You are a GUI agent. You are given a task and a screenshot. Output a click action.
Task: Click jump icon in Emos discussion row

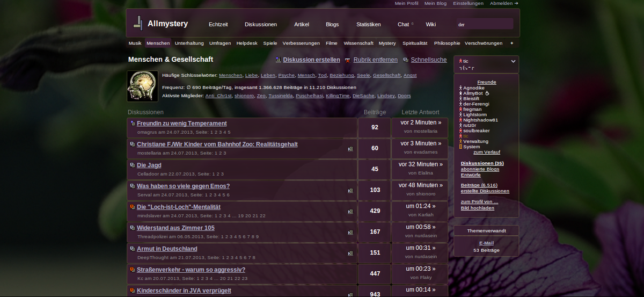pyautogui.click(x=350, y=191)
